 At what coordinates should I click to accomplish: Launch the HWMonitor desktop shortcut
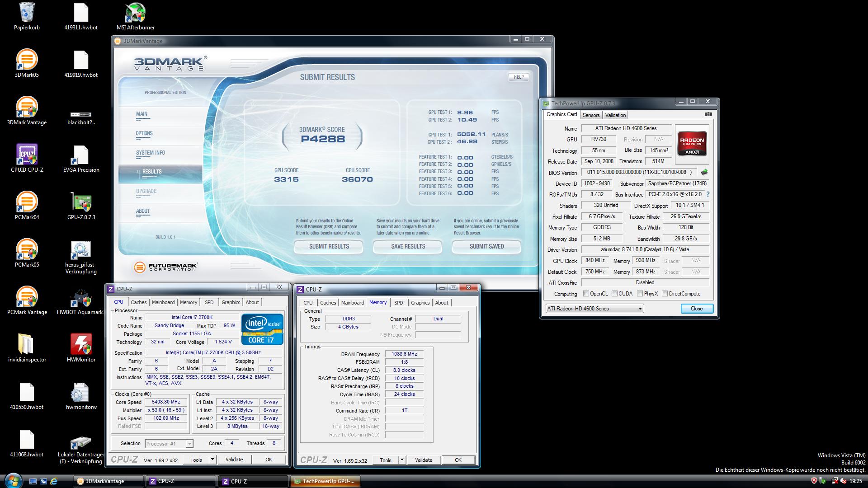81,348
